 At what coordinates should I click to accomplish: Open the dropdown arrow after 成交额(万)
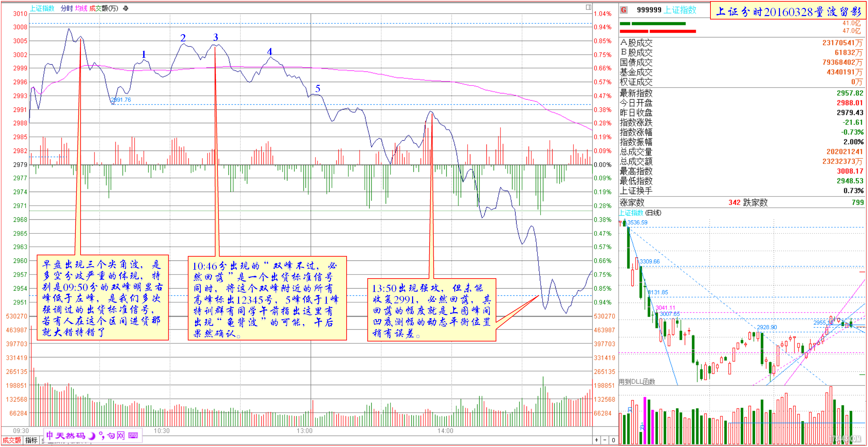click(126, 8)
